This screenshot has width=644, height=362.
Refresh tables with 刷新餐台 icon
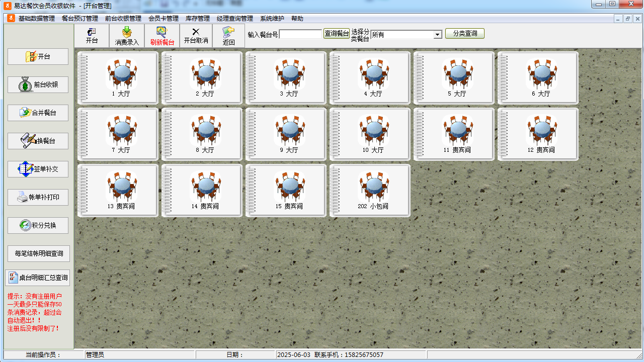point(162,36)
